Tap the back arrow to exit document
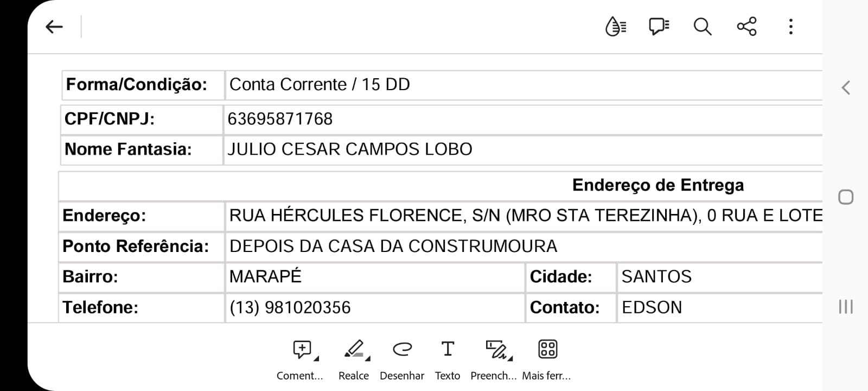This screenshot has height=391, width=868. (54, 26)
